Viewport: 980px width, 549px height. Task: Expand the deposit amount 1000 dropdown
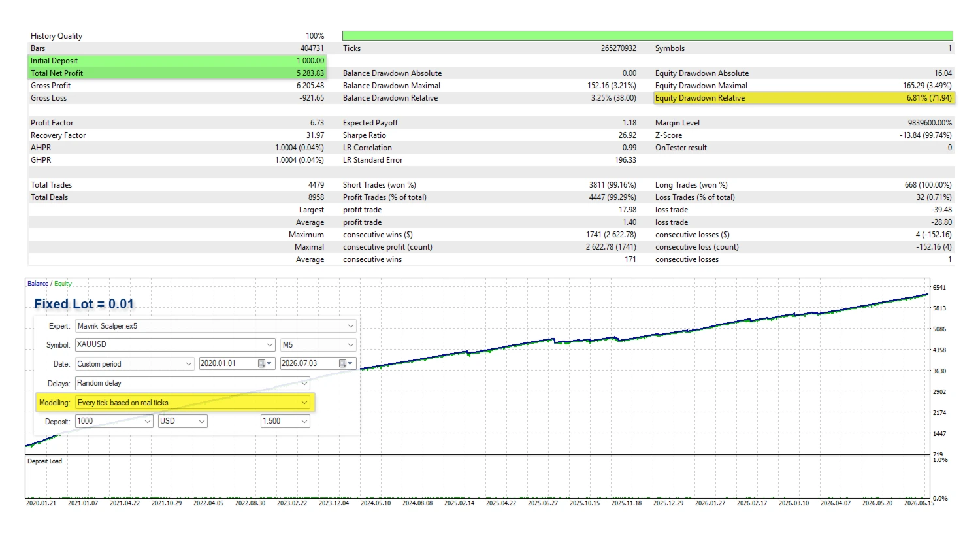pos(148,422)
